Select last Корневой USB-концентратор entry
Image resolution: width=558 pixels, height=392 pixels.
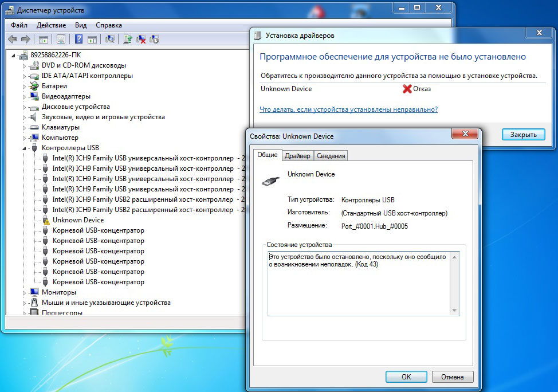pyautogui.click(x=99, y=282)
